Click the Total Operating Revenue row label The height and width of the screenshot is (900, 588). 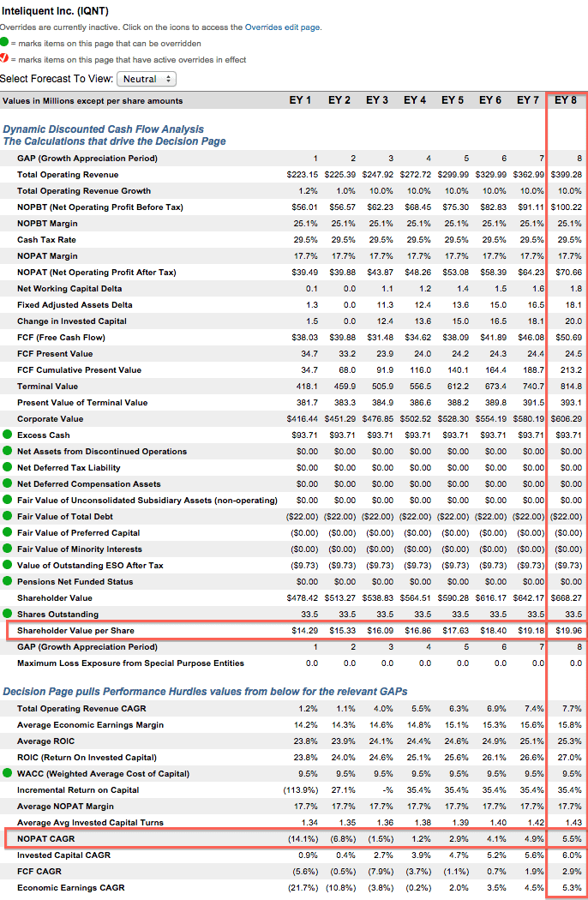[x=68, y=175]
